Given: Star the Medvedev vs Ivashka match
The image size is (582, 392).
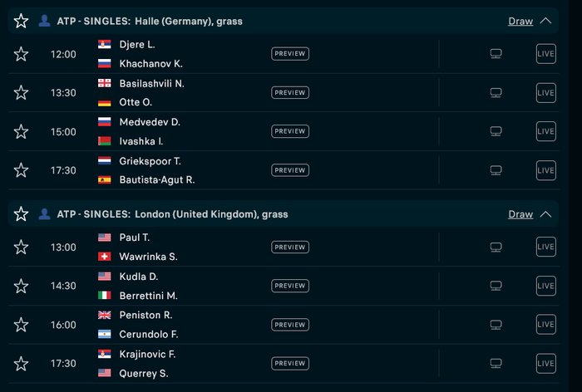Looking at the screenshot, I should tap(21, 132).
